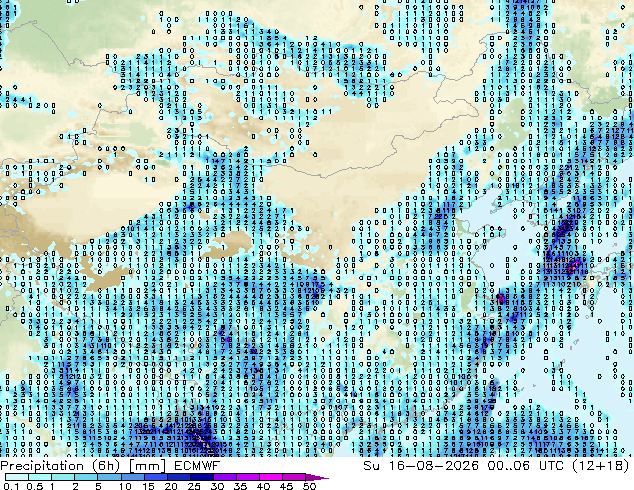
Task: Click the '[mm]' unit label
Action: [148, 466]
